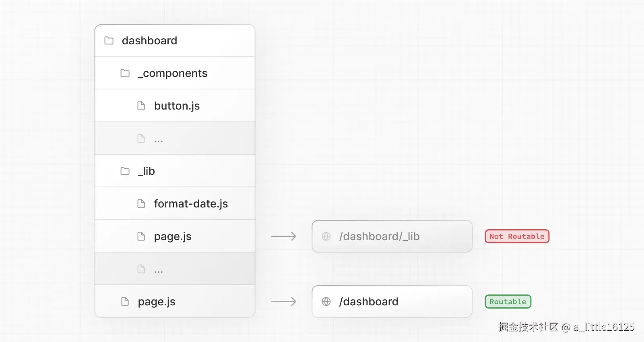Click the /dashboard/_lib route box
Screen dimensions: 644x342
point(392,236)
